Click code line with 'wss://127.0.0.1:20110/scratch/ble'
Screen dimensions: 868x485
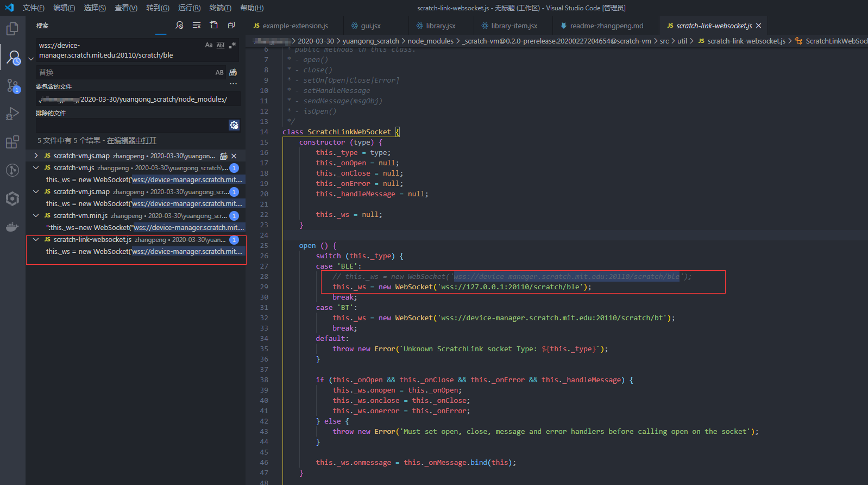[462, 287]
